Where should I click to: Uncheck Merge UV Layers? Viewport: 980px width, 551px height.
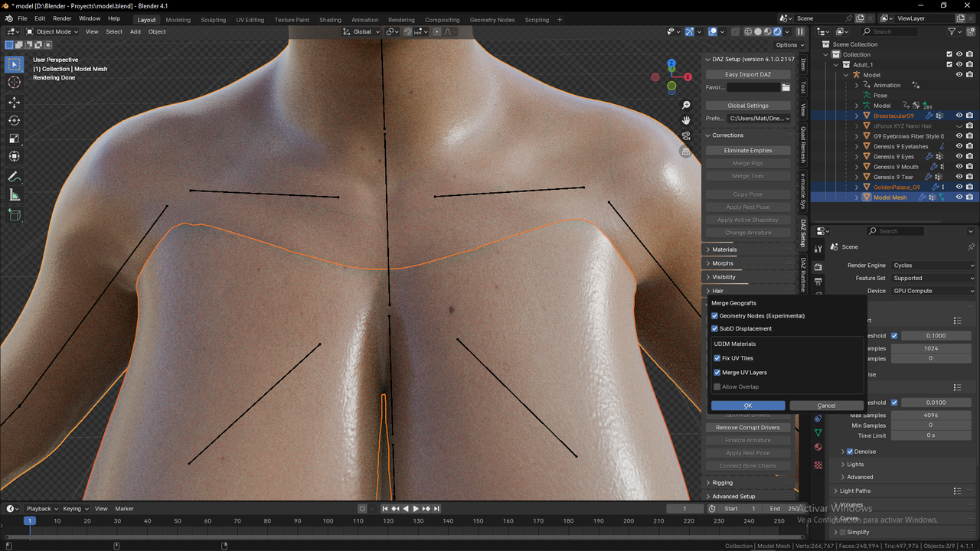717,373
